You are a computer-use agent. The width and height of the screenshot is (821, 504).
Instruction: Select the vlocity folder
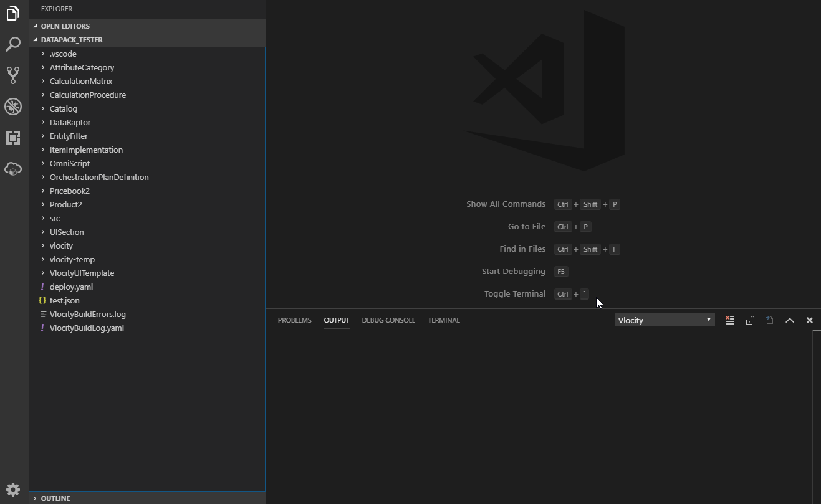[147, 245]
